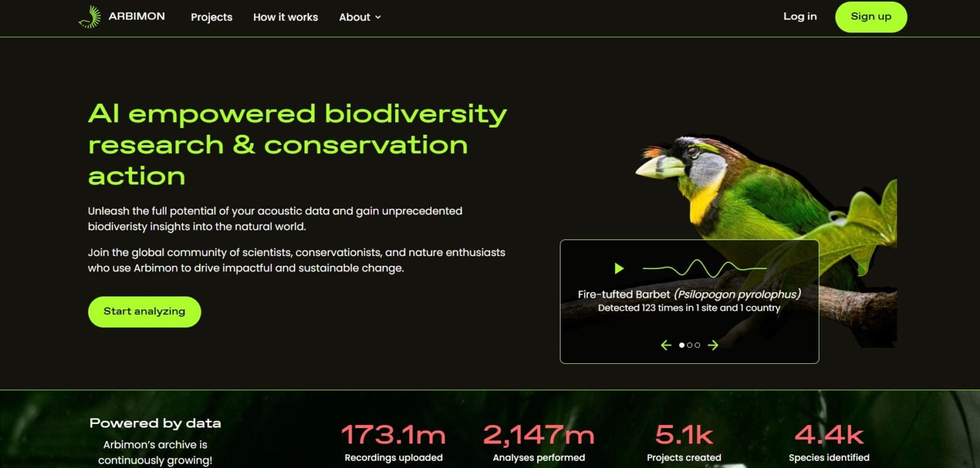Click the 4.4k Species identified stat

[829, 442]
